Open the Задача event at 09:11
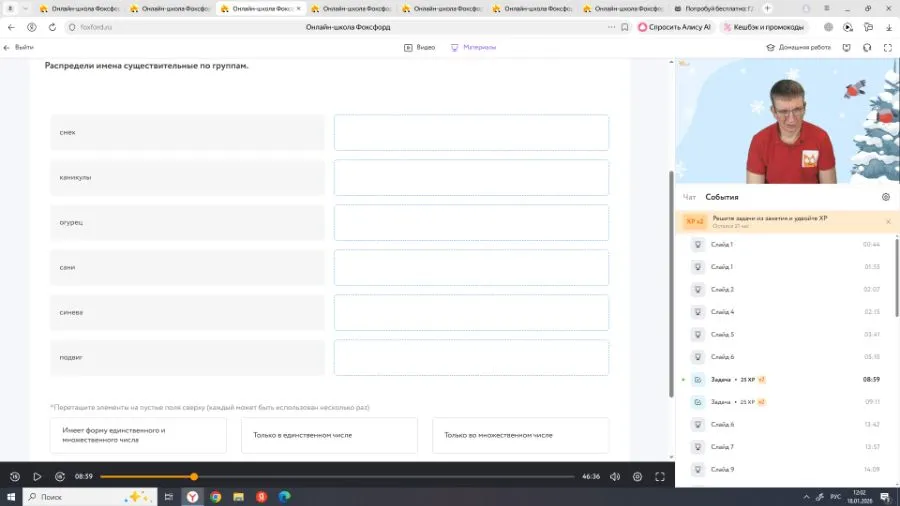 tap(785, 402)
